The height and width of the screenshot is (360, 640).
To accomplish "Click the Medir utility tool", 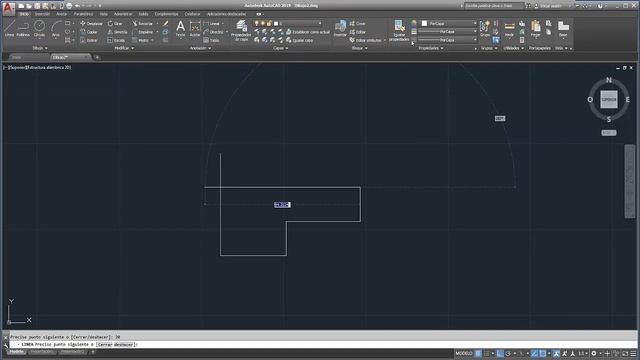I will click(509, 29).
